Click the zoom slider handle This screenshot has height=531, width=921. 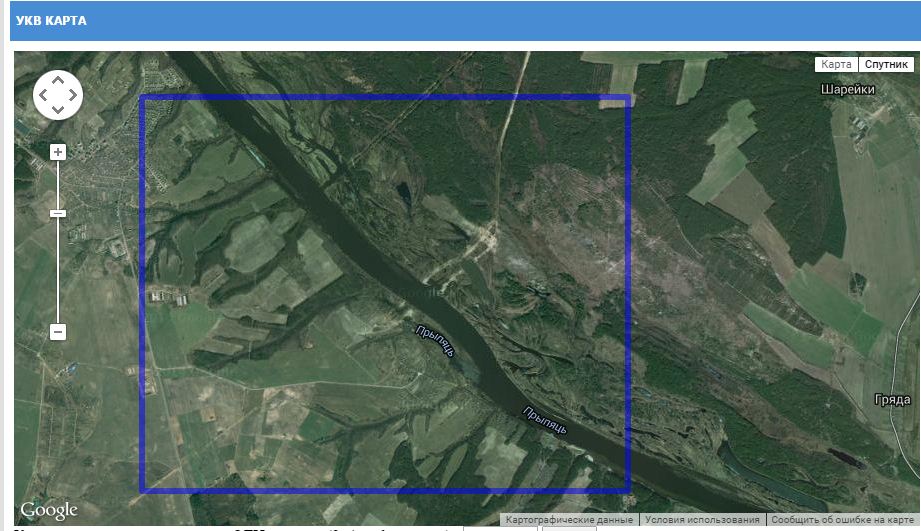click(58, 213)
